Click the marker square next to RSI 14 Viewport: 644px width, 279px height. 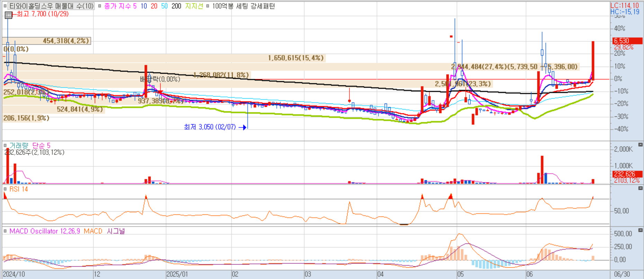(5, 189)
